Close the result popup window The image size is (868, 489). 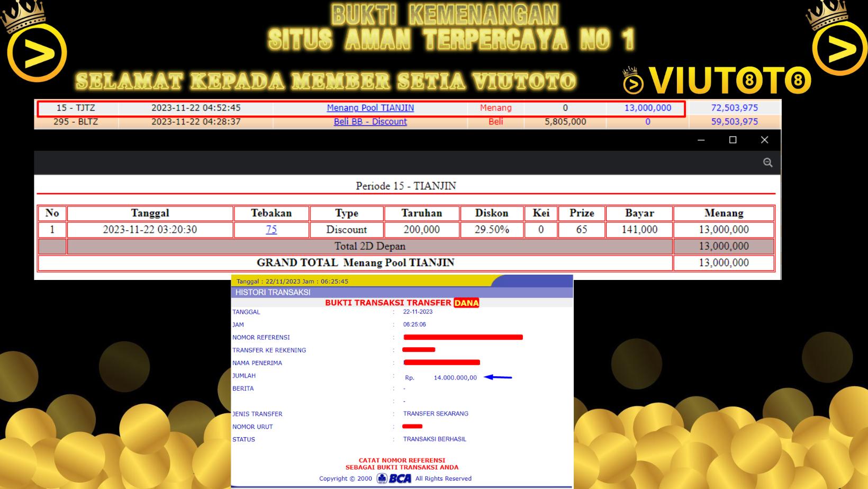pos(764,140)
